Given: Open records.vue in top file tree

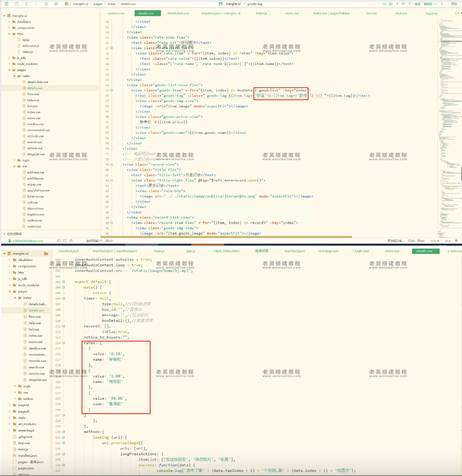Looking at the screenshot, I should (x=36, y=136).
